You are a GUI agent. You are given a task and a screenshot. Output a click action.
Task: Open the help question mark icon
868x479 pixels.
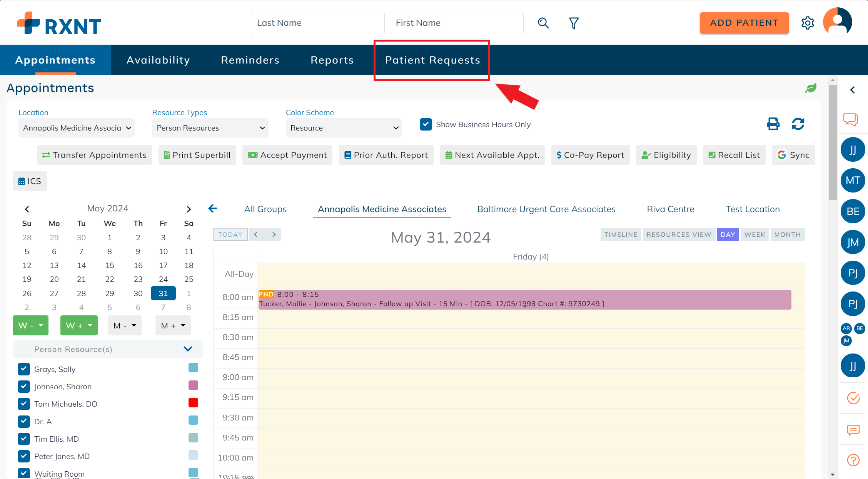(853, 460)
